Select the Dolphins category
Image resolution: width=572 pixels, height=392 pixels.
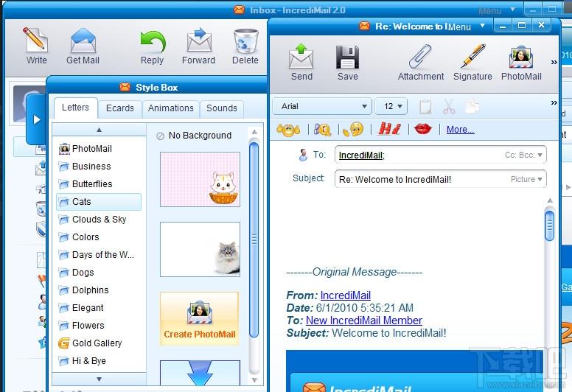[99, 290]
